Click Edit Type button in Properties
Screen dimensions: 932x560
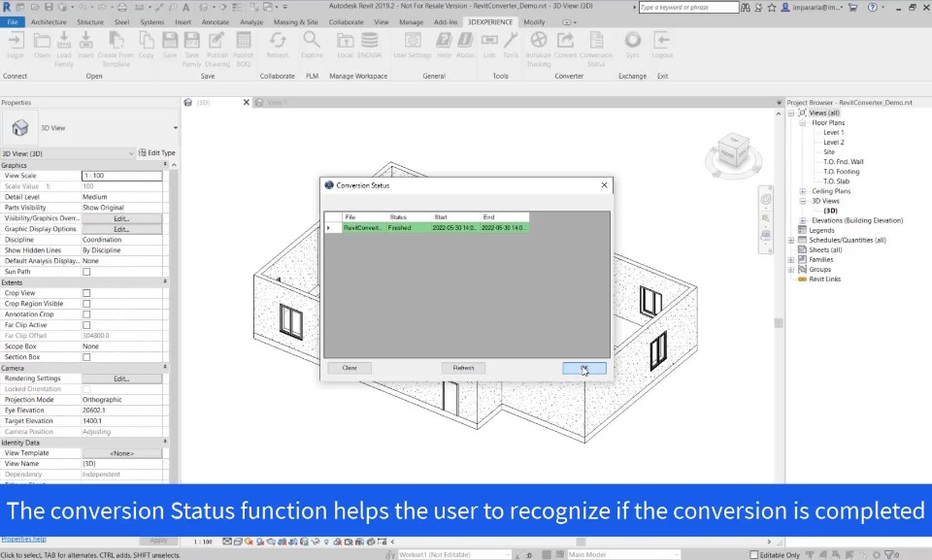(157, 152)
